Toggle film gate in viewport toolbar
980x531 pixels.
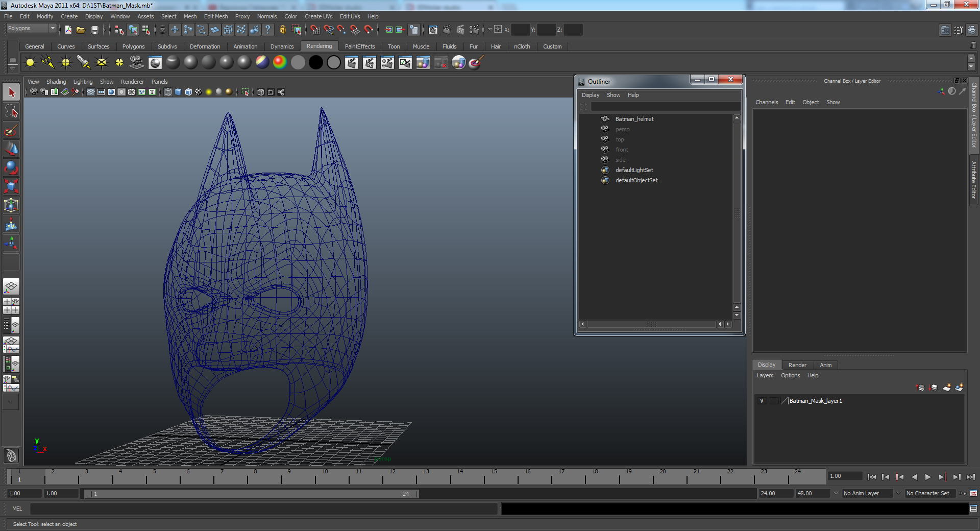click(x=101, y=92)
